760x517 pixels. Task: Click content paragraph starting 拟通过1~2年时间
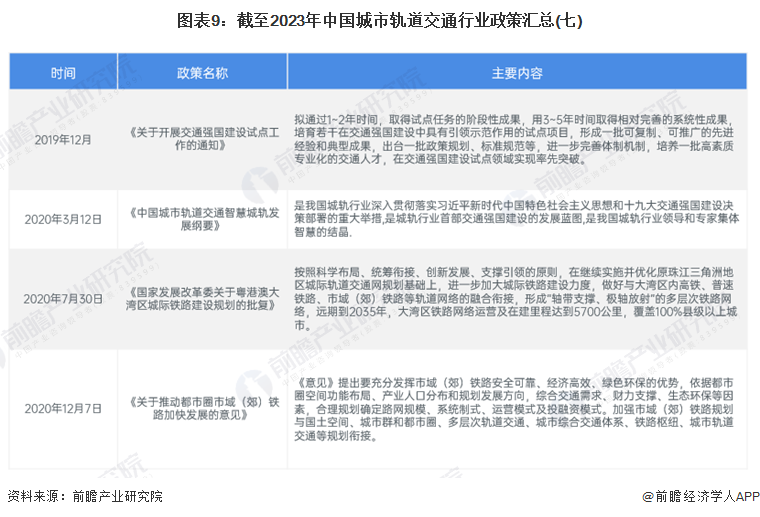coord(514,139)
